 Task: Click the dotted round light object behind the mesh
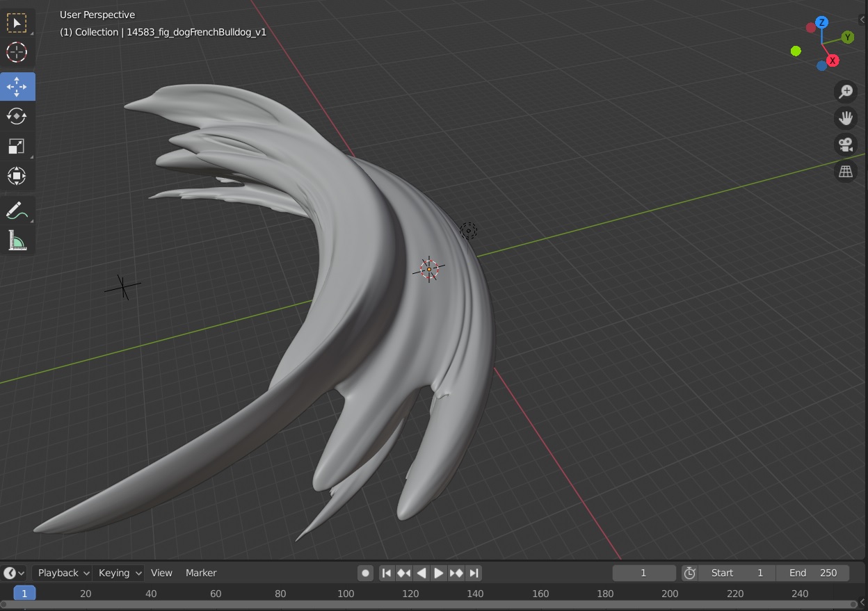(469, 231)
